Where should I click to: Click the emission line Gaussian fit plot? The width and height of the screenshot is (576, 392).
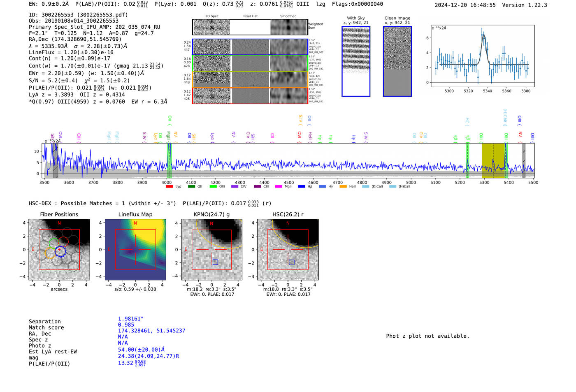pos(482,56)
